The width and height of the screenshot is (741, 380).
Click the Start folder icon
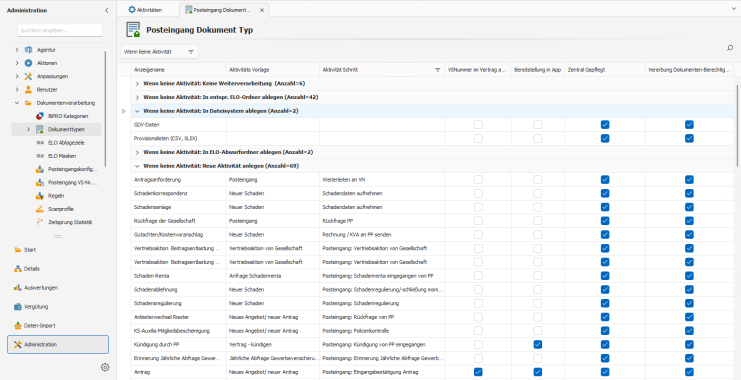18,250
